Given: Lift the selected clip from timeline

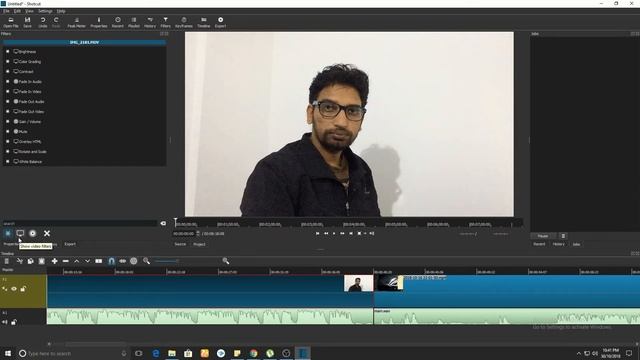Looking at the screenshot, I should coord(76,261).
